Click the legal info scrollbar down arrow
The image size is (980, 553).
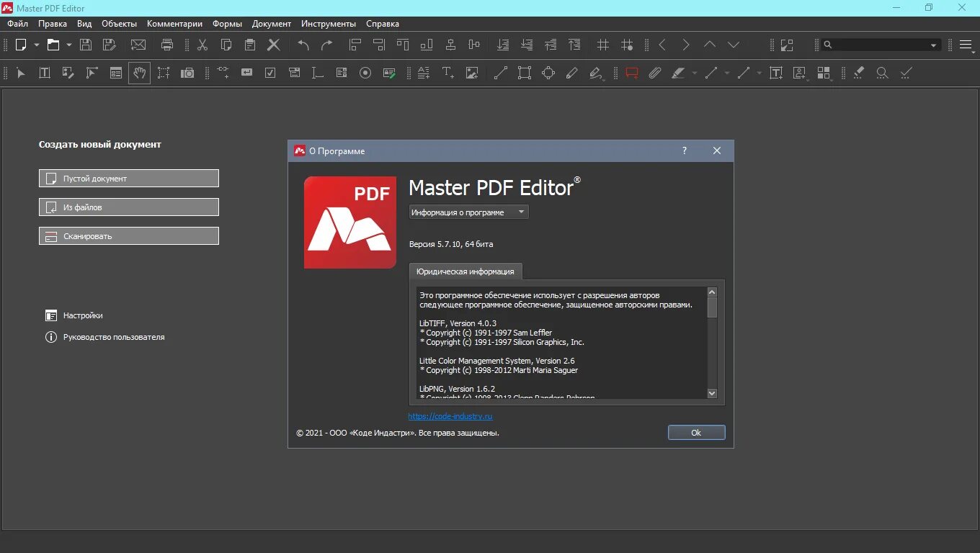coord(712,393)
